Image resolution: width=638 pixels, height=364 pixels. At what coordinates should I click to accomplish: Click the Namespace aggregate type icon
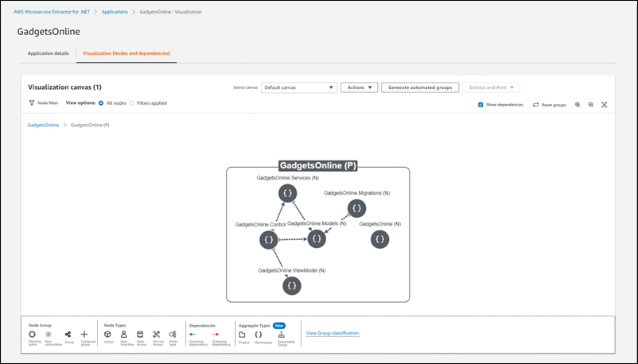[259, 335]
